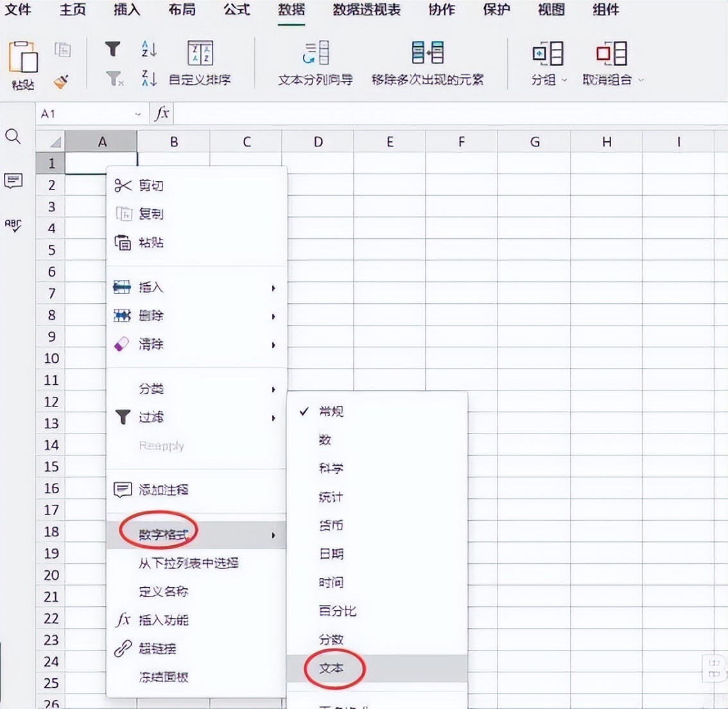Click the filter funnel icon

tap(113, 48)
